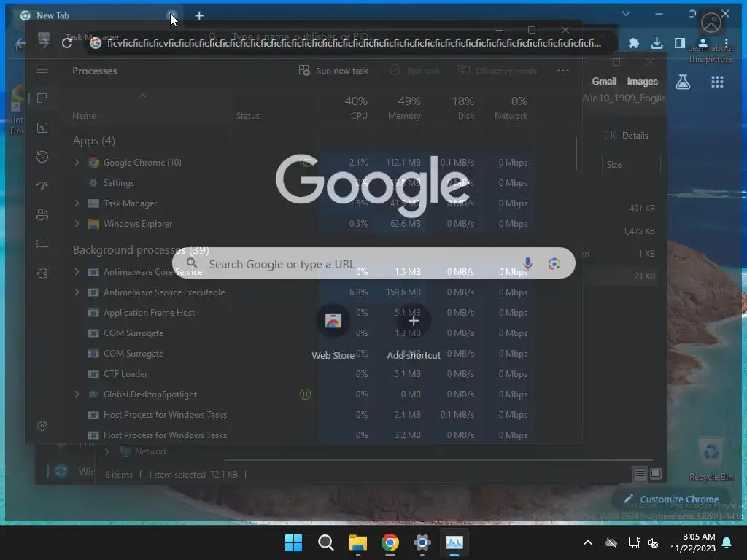Open Chrome three-dot menu
The height and width of the screenshot is (560, 747).
pyautogui.click(x=726, y=43)
